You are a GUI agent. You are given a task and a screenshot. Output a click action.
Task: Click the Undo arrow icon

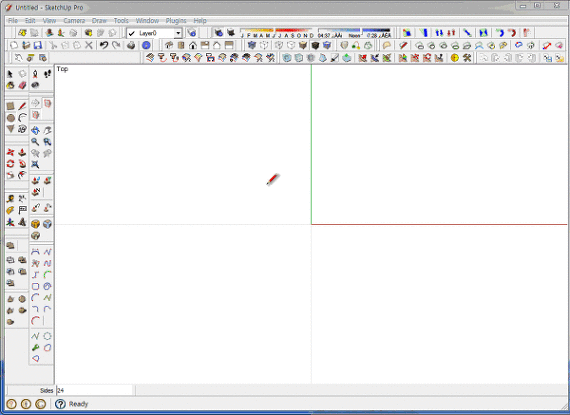(104, 45)
